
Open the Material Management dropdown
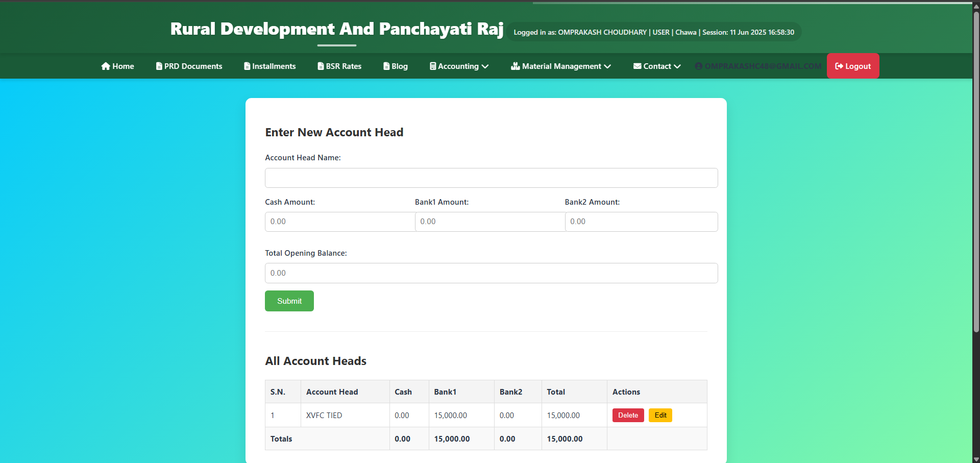click(607, 66)
